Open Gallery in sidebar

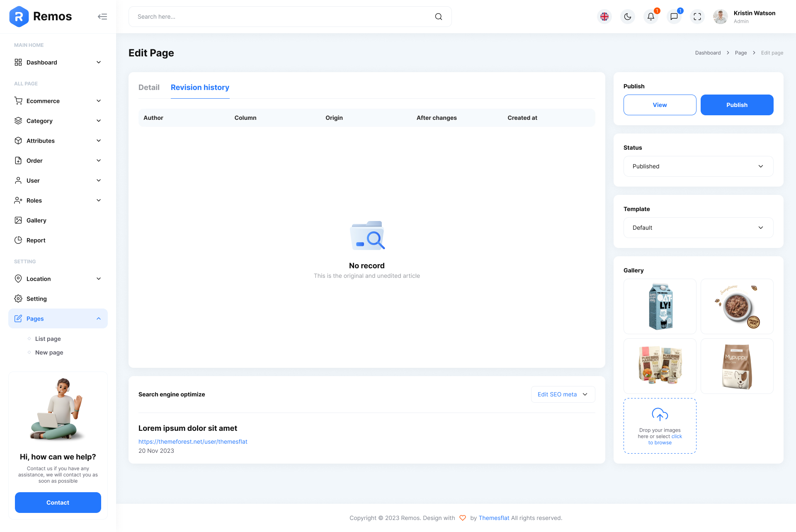36,220
